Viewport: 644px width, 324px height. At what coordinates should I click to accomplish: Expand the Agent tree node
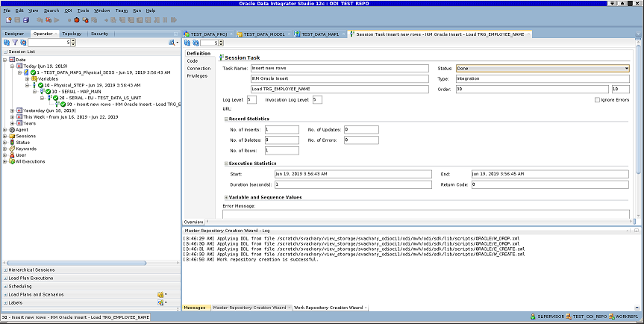[5, 130]
